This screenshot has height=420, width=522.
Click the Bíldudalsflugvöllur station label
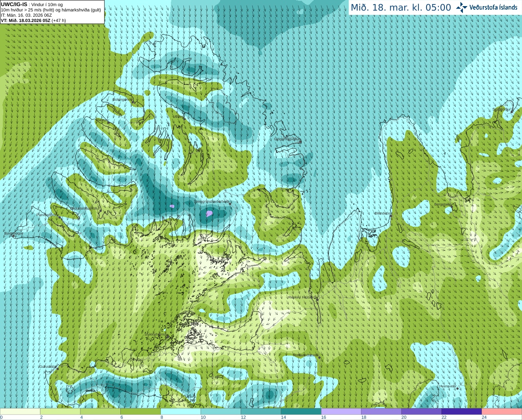point(85,208)
